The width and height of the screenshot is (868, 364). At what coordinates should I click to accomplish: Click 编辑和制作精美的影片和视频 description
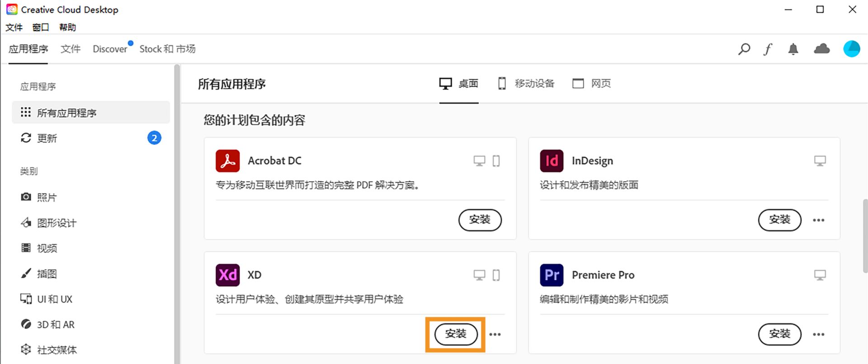pyautogui.click(x=604, y=299)
